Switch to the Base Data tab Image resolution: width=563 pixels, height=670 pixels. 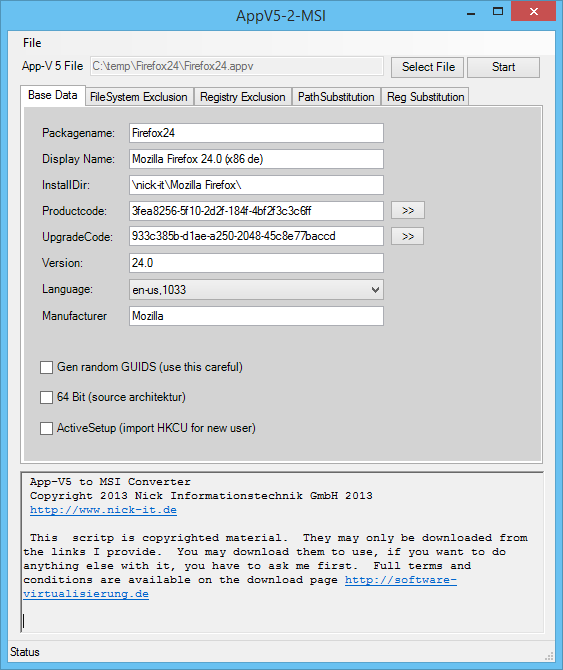pyautogui.click(x=53, y=95)
